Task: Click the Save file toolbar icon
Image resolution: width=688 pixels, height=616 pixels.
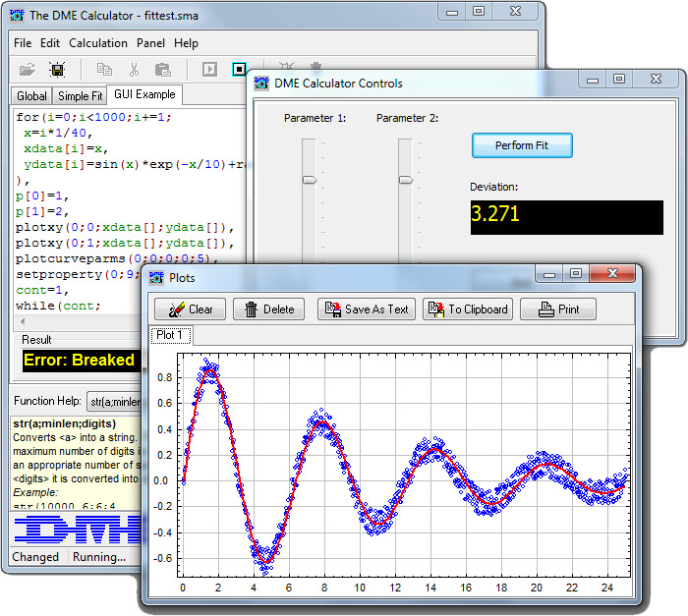Action: (x=57, y=70)
